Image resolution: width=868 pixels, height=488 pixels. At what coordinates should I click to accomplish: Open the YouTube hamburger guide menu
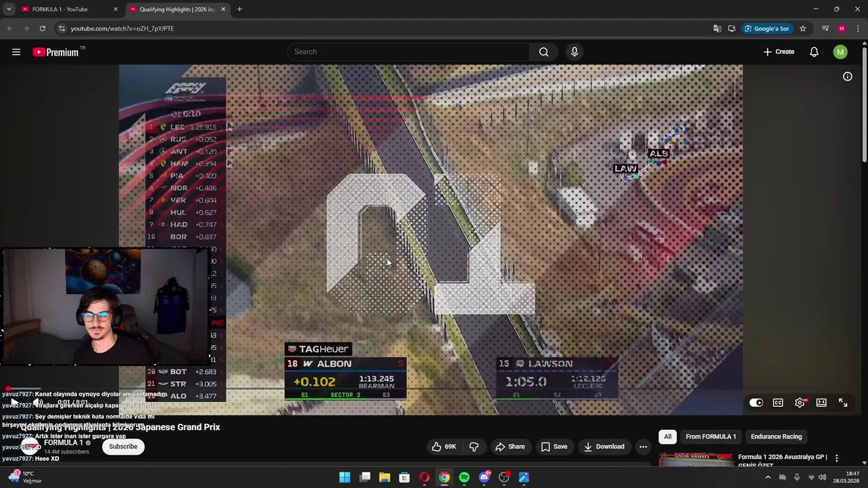[16, 52]
